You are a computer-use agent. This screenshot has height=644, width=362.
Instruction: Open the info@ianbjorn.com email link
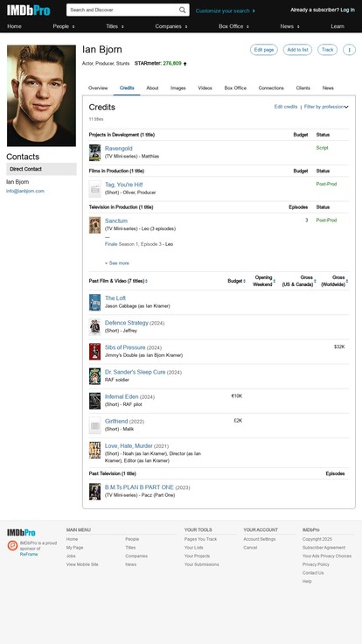pos(25,191)
